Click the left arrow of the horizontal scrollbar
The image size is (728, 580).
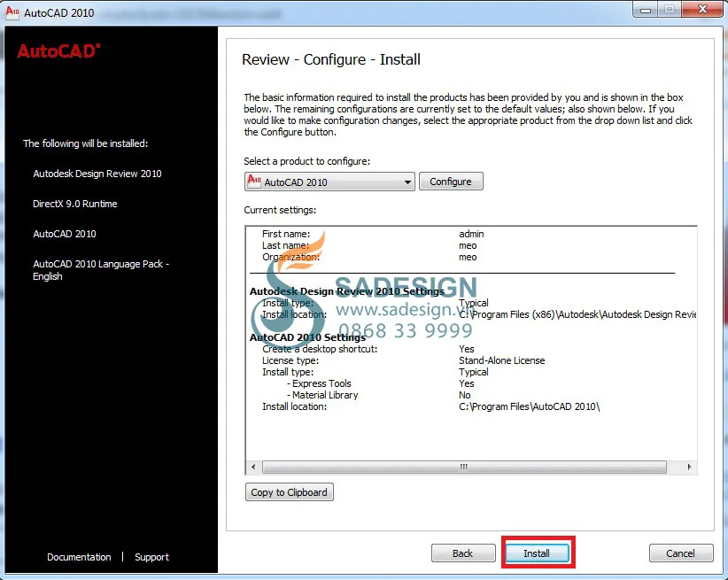[252, 467]
